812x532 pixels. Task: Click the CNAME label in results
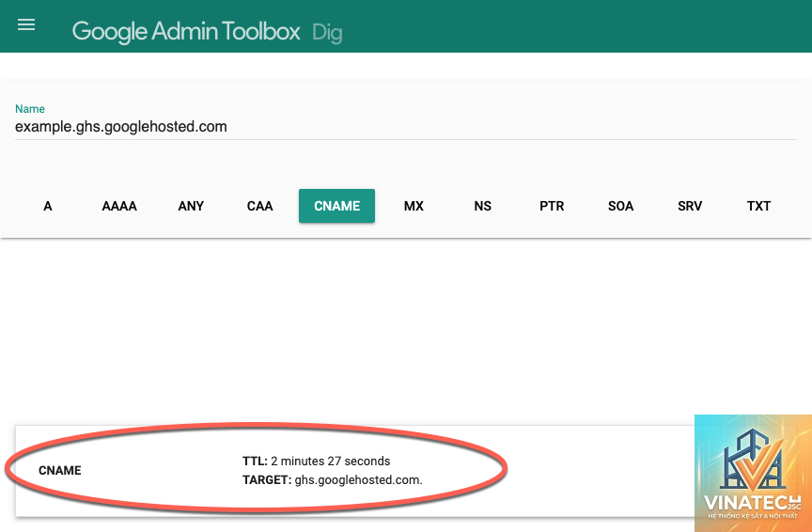(x=59, y=470)
